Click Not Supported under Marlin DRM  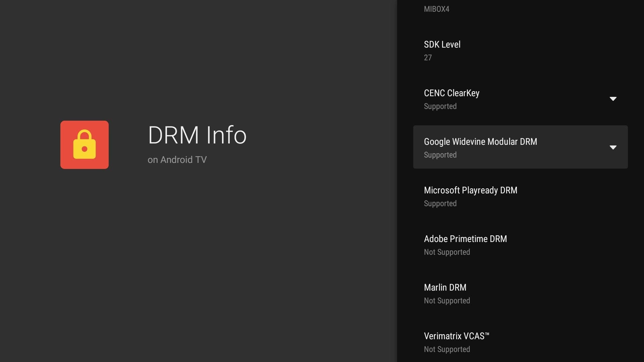pyautogui.click(x=447, y=301)
